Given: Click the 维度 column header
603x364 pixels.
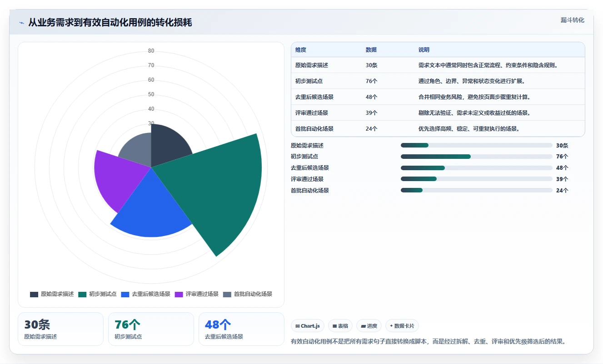Looking at the screenshot, I should click(x=301, y=50).
